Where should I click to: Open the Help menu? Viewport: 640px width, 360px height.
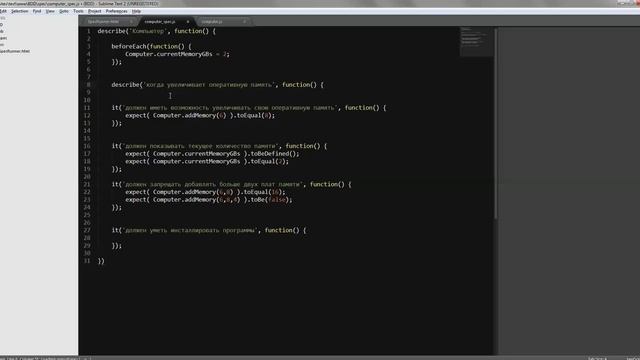[x=136, y=11]
